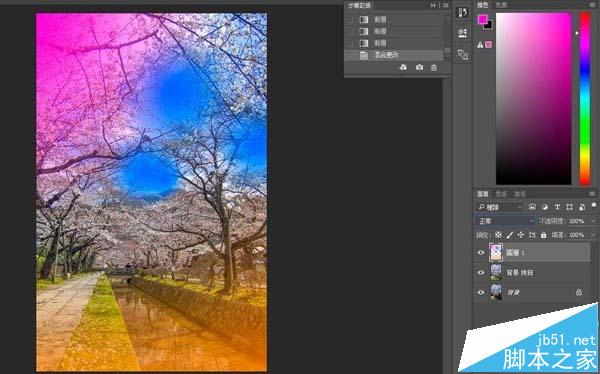Image resolution: width=600 pixels, height=374 pixels.
Task: Open the layer blend mode dropdown
Action: click(505, 221)
